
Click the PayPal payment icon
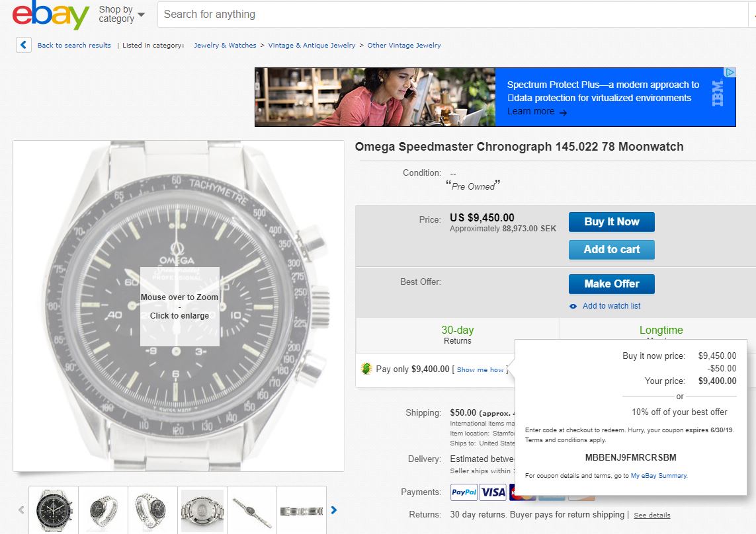click(464, 492)
